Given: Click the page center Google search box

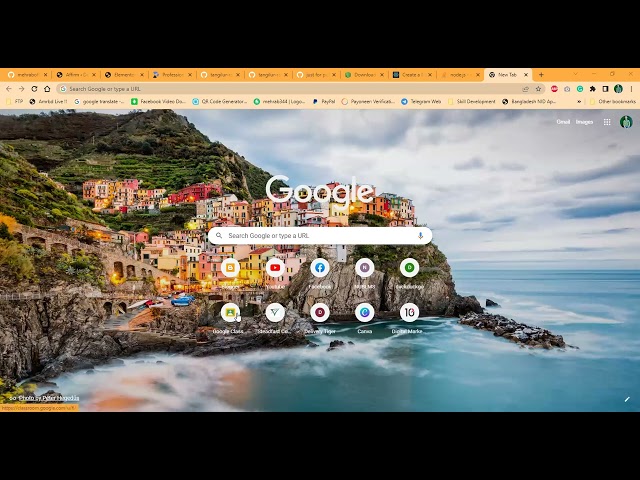Looking at the screenshot, I should point(320,236).
